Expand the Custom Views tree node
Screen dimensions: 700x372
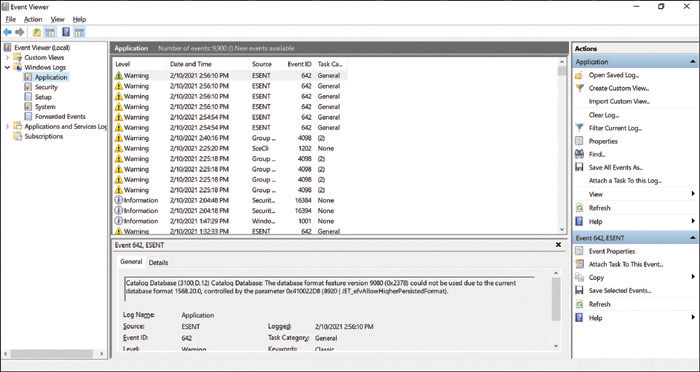point(7,58)
